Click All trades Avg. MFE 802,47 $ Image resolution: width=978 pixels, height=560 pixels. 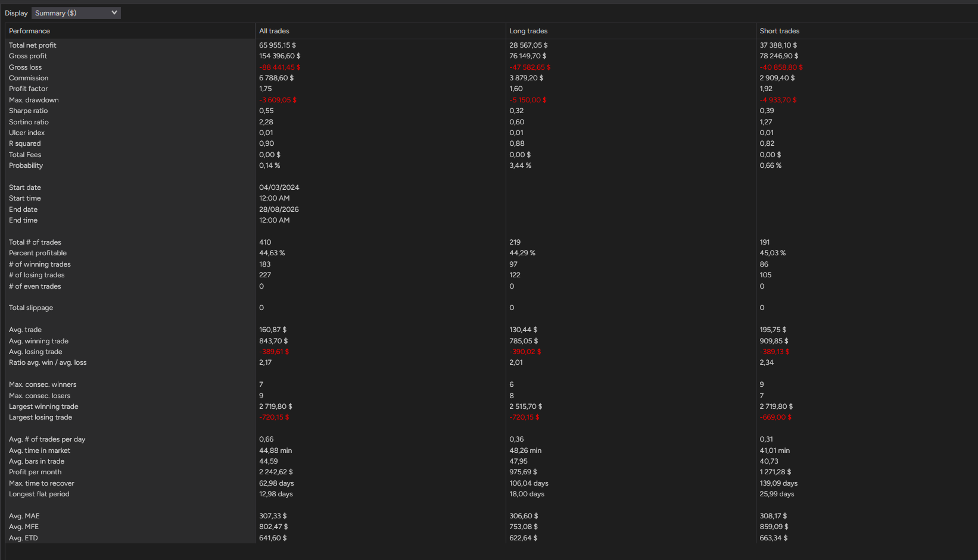pos(273,527)
